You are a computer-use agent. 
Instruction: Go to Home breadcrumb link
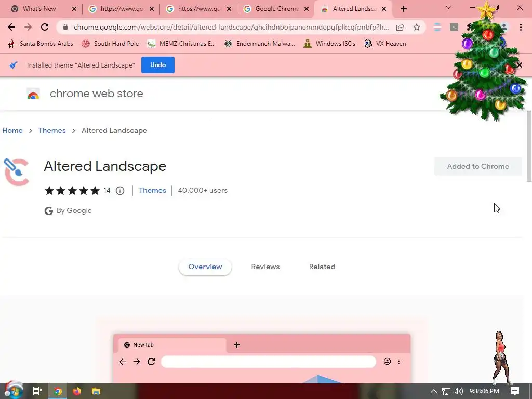click(x=12, y=130)
